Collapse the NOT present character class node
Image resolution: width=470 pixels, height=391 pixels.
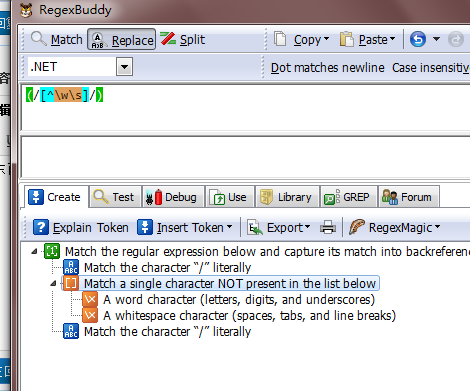click(53, 284)
